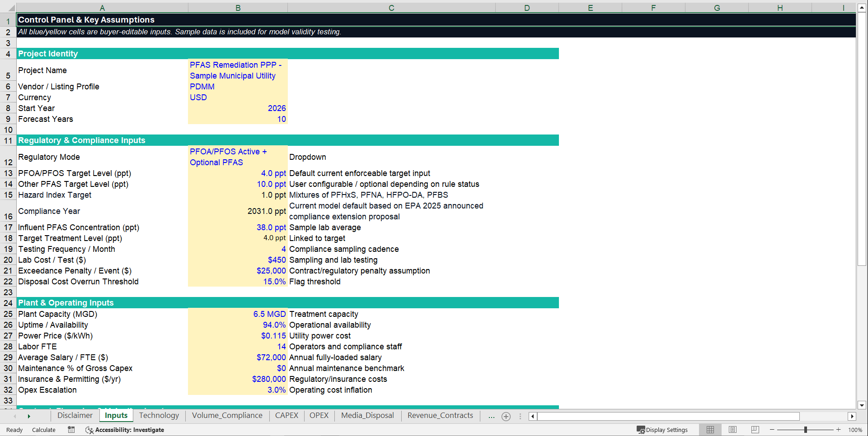Click the zoom slider handle
The image size is (868, 436).
(806, 430)
